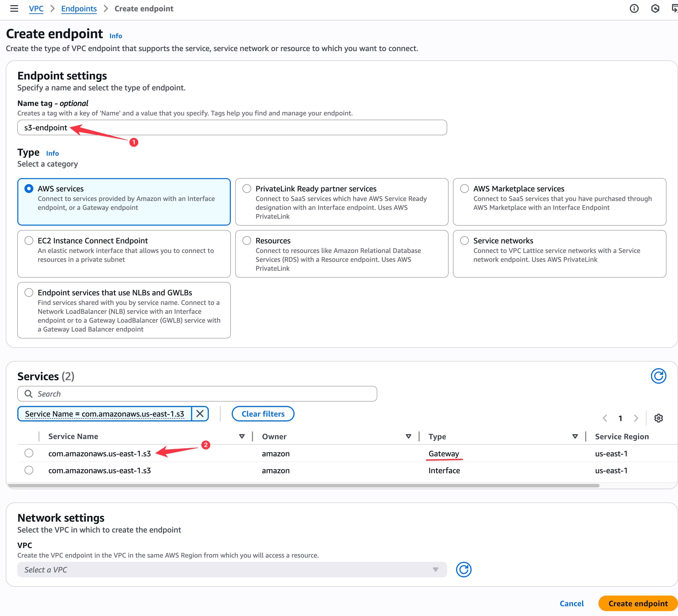
Task: Click page number 1 in pagination
Action: click(x=620, y=418)
